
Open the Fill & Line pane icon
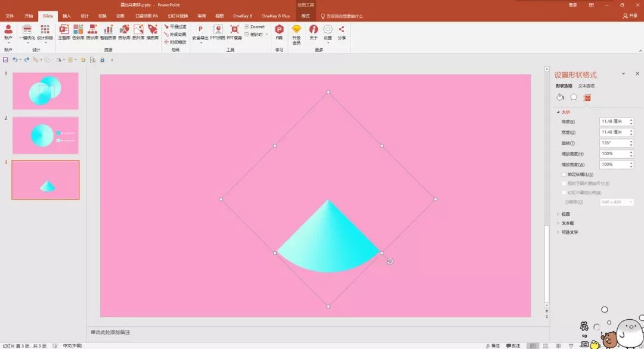560,97
